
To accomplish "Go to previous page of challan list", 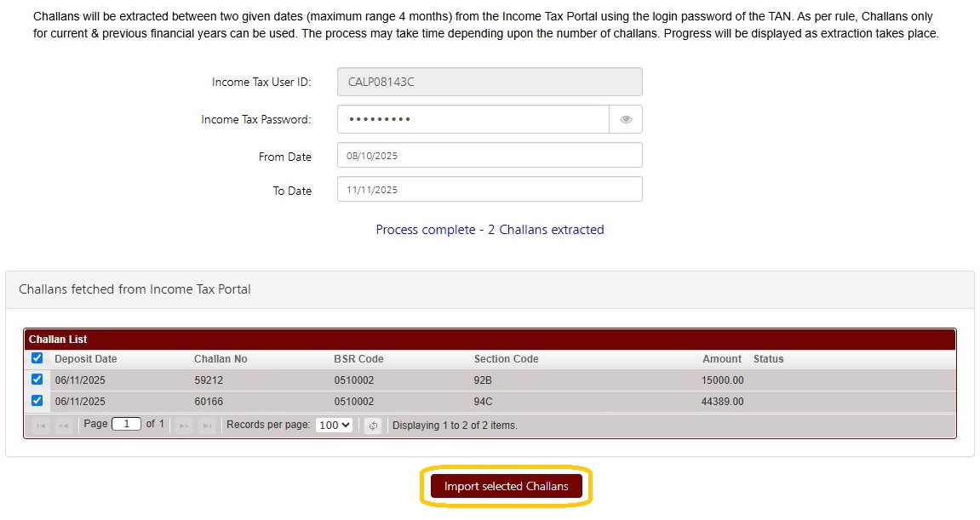I will pos(63,426).
